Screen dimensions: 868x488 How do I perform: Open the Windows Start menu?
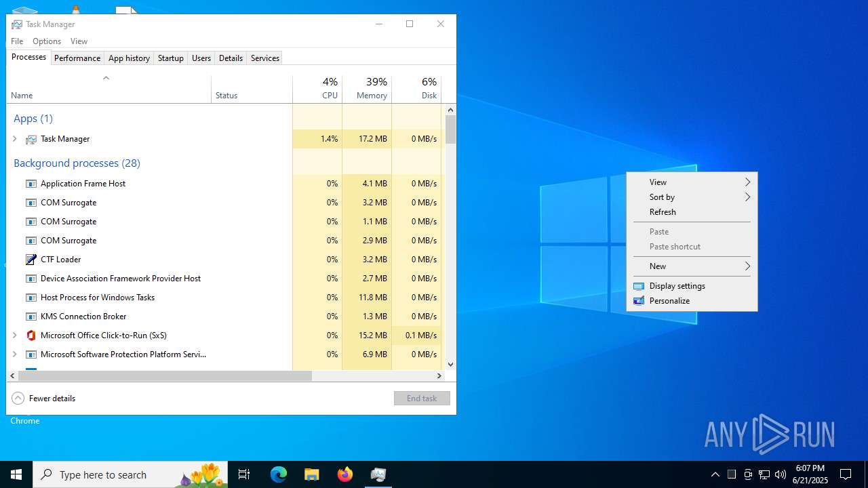coord(16,474)
